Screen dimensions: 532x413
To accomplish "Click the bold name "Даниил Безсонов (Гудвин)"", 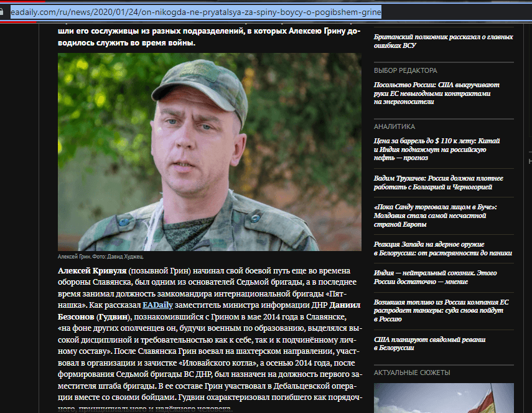I will 209,311.
